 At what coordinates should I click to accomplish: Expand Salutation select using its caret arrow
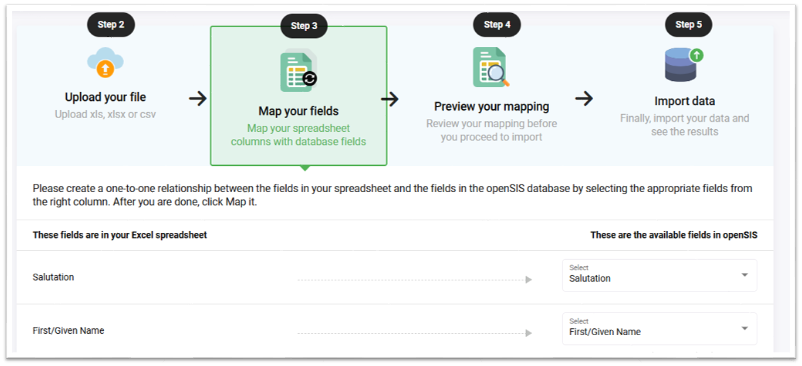click(x=744, y=275)
